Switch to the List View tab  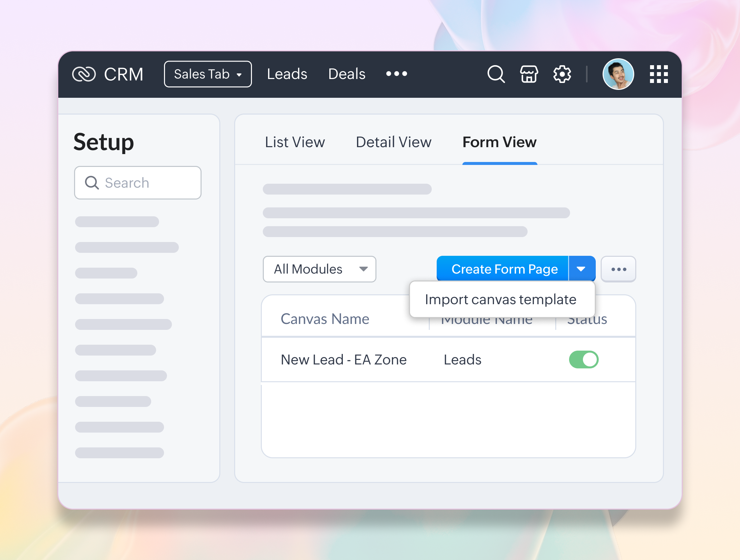click(295, 142)
